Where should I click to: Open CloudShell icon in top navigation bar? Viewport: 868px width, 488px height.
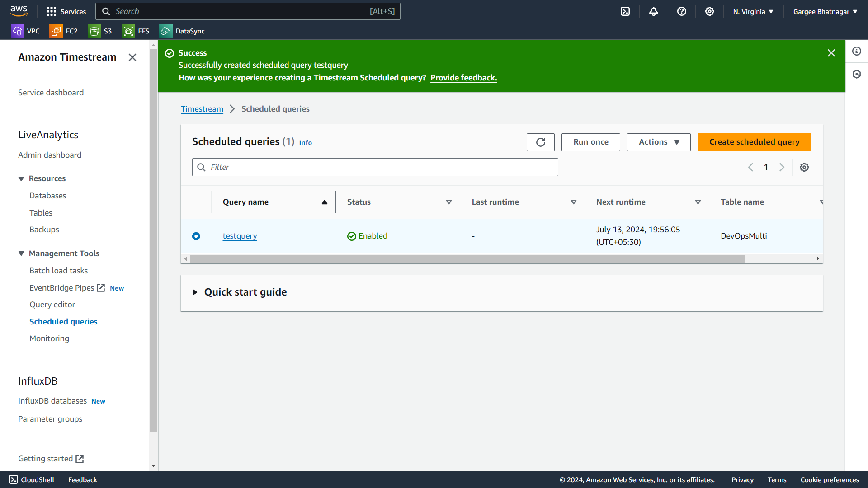(x=625, y=12)
